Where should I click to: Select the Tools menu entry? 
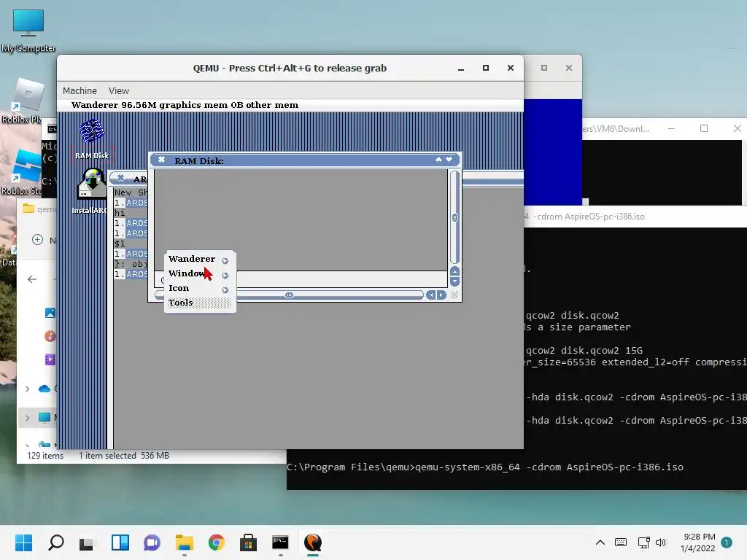[181, 303]
